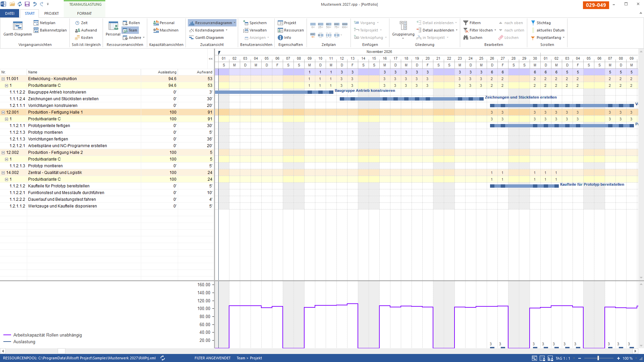Collapse row 12.001 Produktion - Fertigung Halle 1
Viewport: 644px width, 362px height.
click(3, 112)
